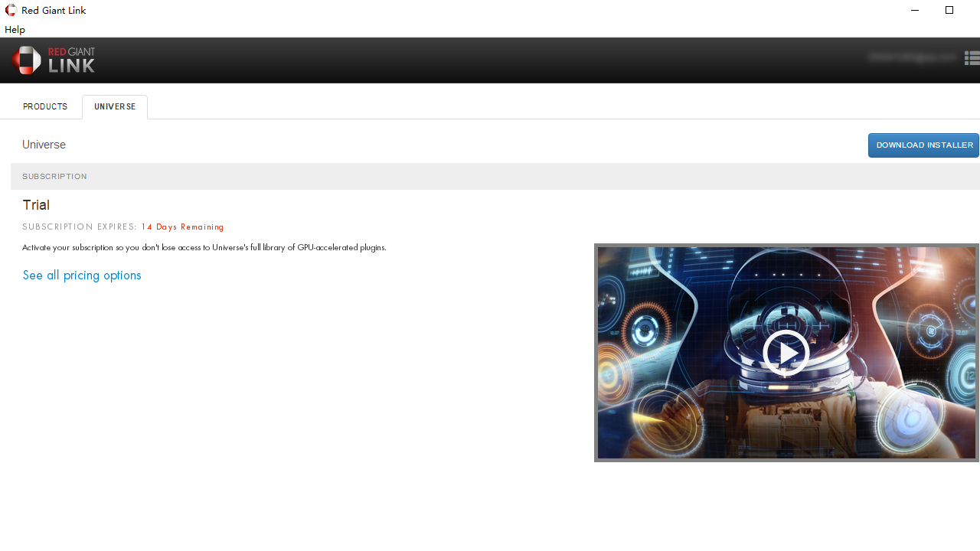Click the Red Giant icon in the title bar

[10, 10]
